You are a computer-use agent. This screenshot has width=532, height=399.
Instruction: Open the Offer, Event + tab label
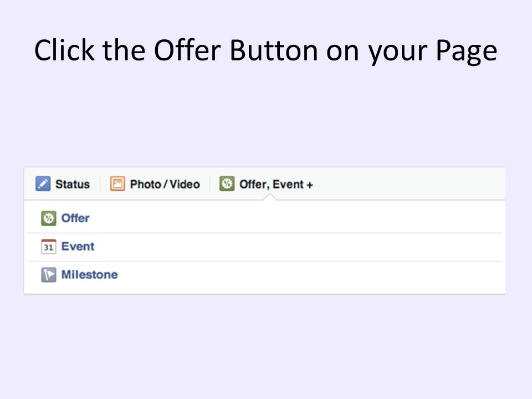click(x=276, y=184)
